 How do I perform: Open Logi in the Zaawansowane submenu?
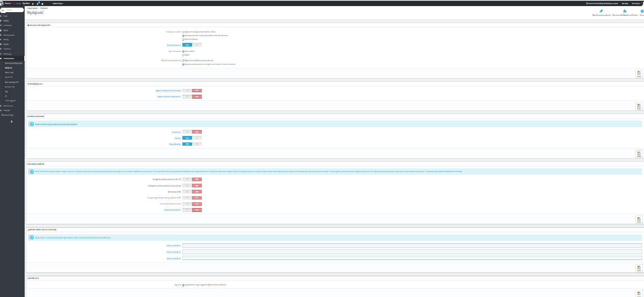(x=6, y=91)
